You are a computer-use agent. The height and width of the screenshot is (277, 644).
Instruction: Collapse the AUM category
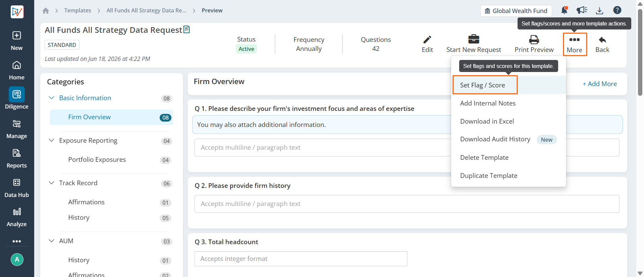coord(52,241)
